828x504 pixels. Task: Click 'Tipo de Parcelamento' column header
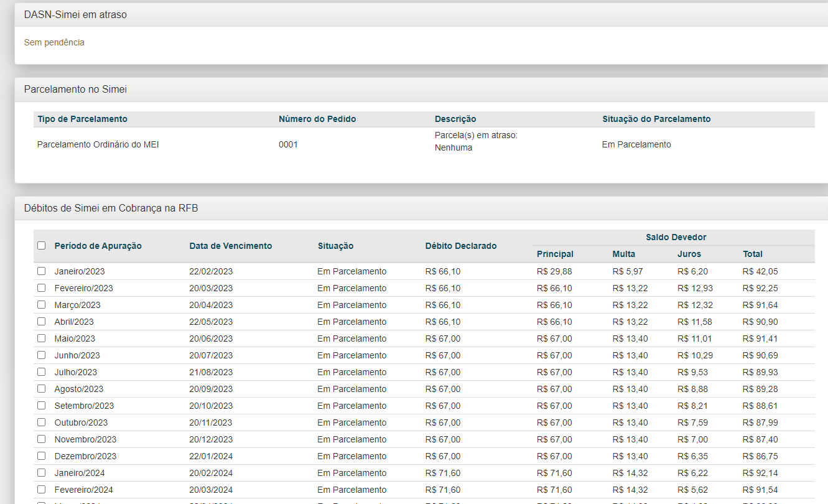click(82, 119)
